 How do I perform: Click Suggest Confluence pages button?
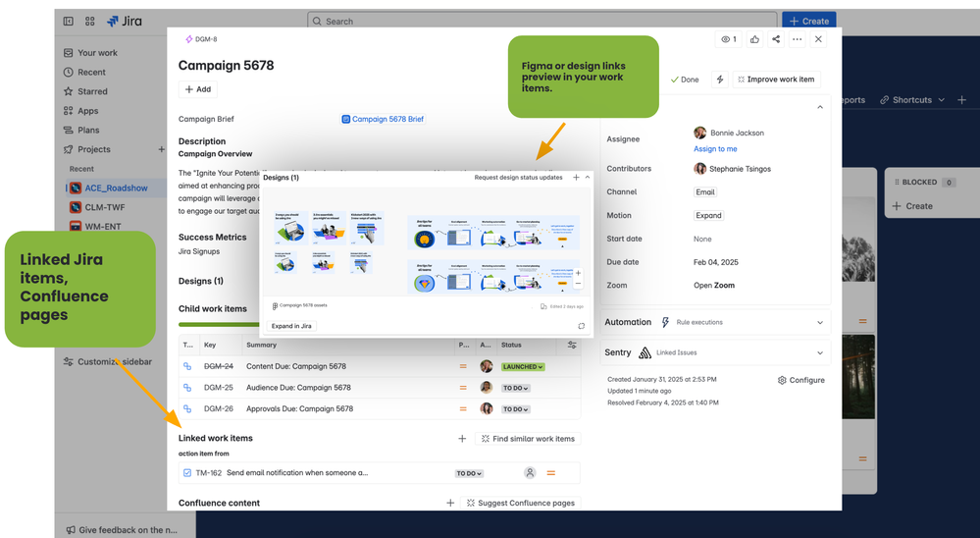pyautogui.click(x=521, y=503)
